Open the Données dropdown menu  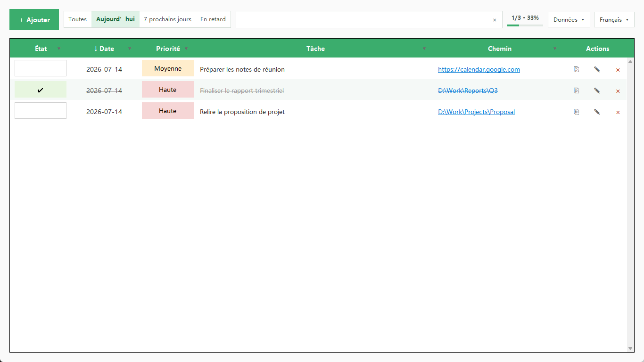(569, 20)
